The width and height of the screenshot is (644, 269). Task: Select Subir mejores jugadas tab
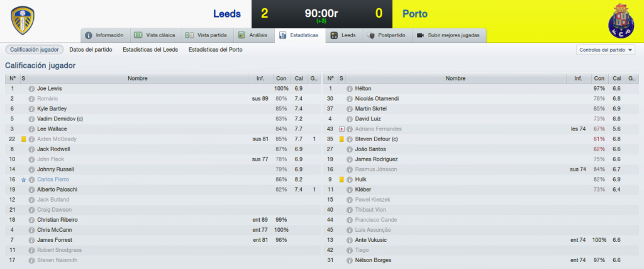pyautogui.click(x=449, y=35)
